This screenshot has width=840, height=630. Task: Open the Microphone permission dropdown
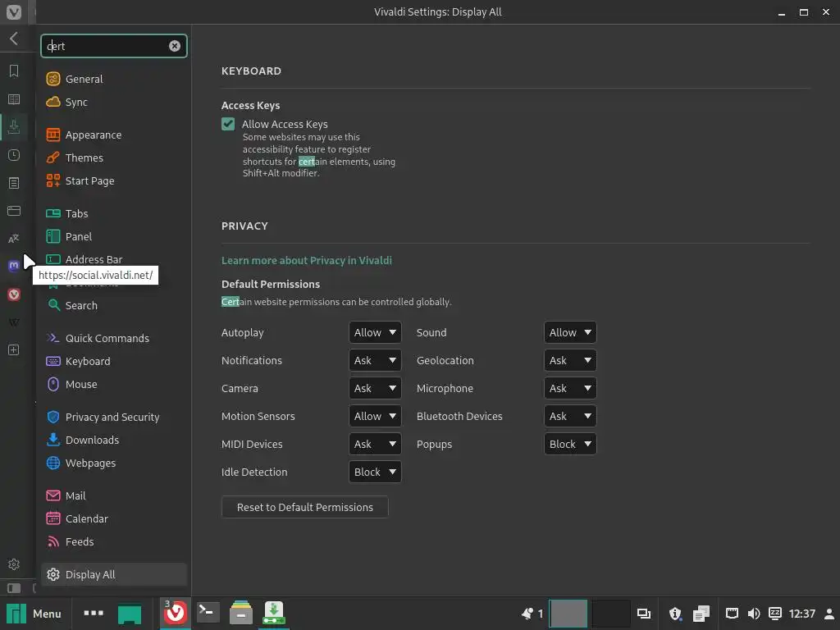570,388
